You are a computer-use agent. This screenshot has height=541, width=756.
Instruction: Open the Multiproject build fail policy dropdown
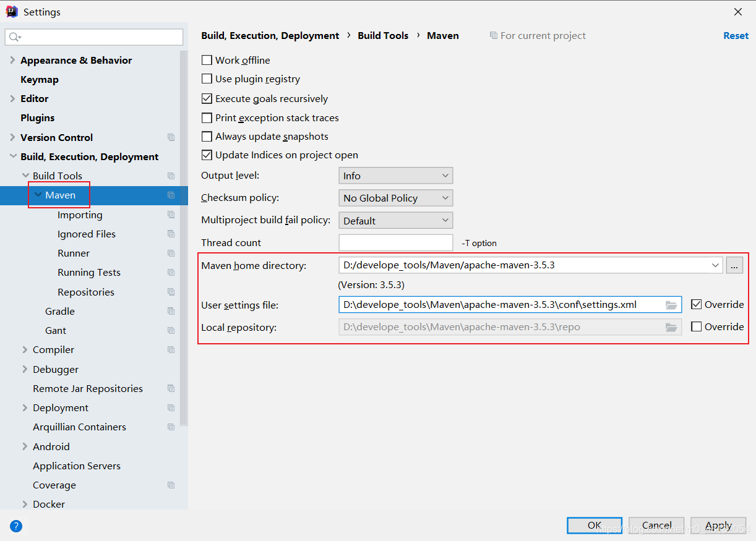(396, 221)
